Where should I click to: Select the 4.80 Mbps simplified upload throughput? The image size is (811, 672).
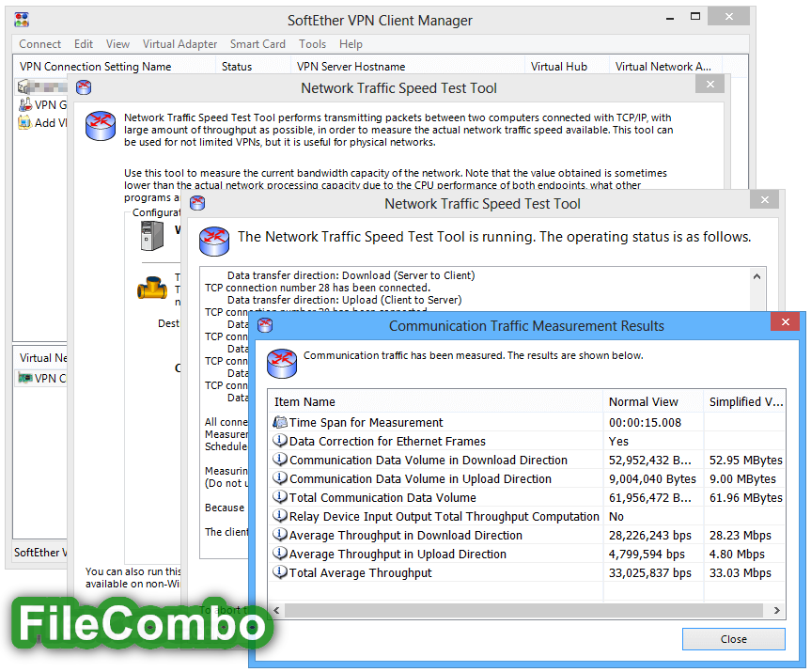point(737,555)
